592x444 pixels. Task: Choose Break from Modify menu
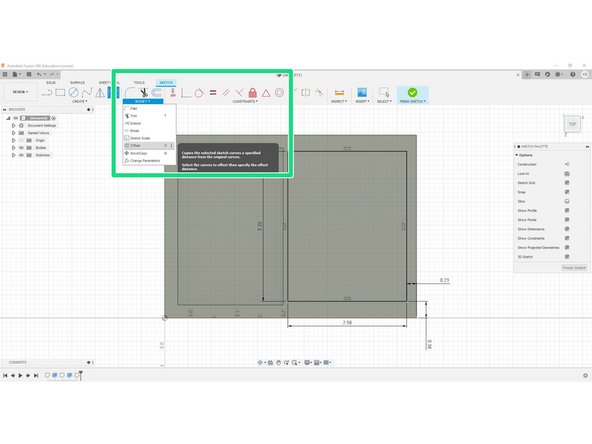(x=149, y=131)
